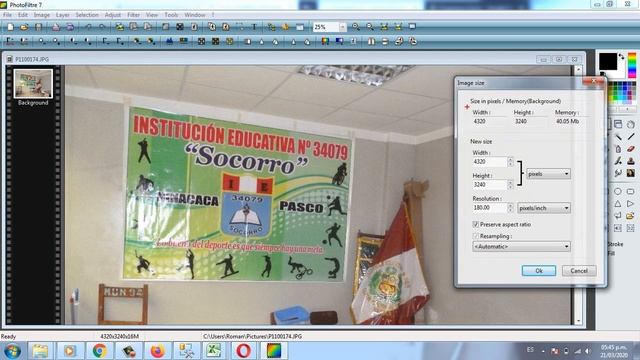Open Firefox from the taskbar
Image resolution: width=640 pixels, height=360 pixels.
[157, 351]
